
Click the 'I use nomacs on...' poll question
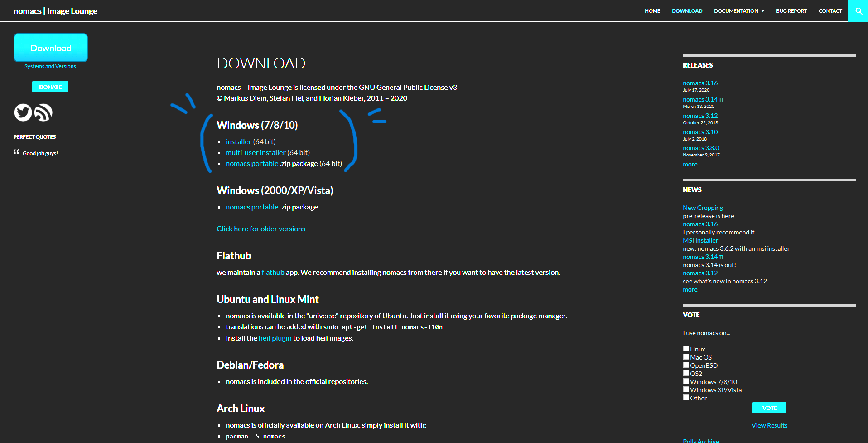point(707,333)
